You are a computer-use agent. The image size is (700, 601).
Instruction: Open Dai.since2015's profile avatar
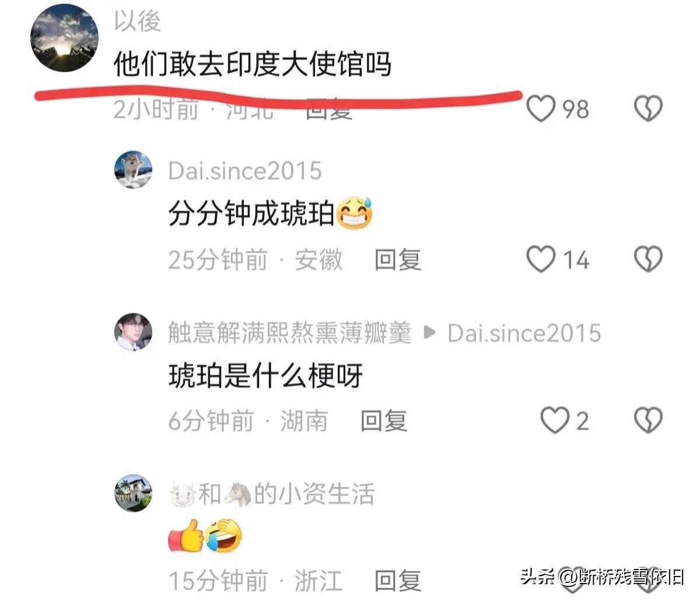133,170
